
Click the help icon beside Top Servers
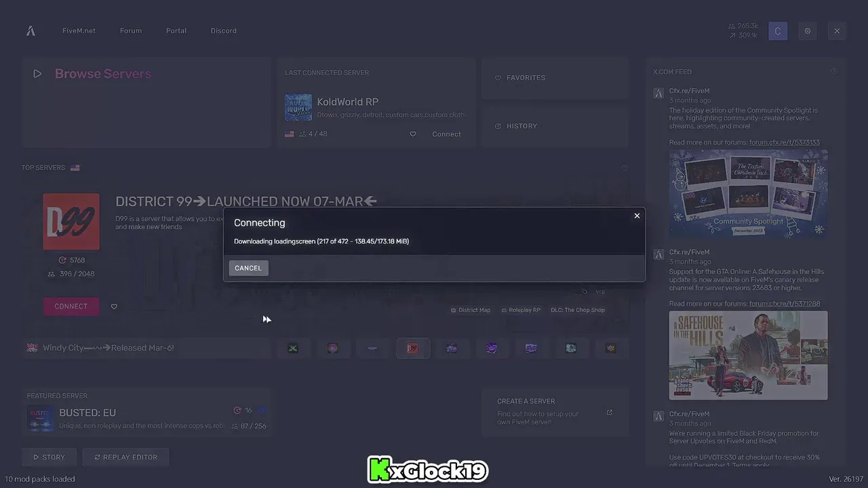click(x=625, y=167)
